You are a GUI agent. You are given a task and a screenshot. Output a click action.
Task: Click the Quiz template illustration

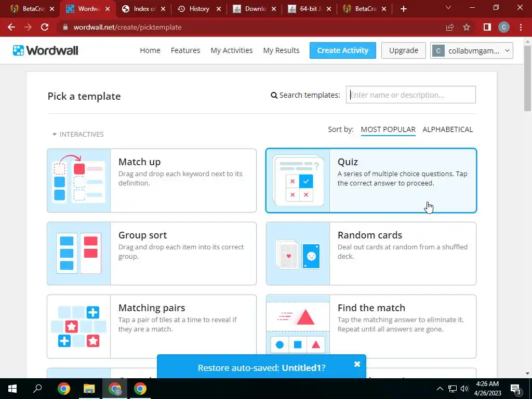pos(298,180)
